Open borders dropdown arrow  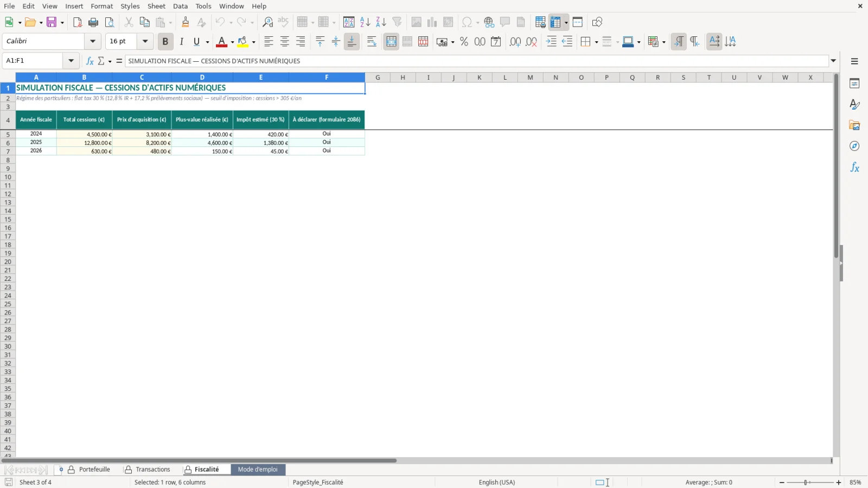pyautogui.click(x=596, y=42)
